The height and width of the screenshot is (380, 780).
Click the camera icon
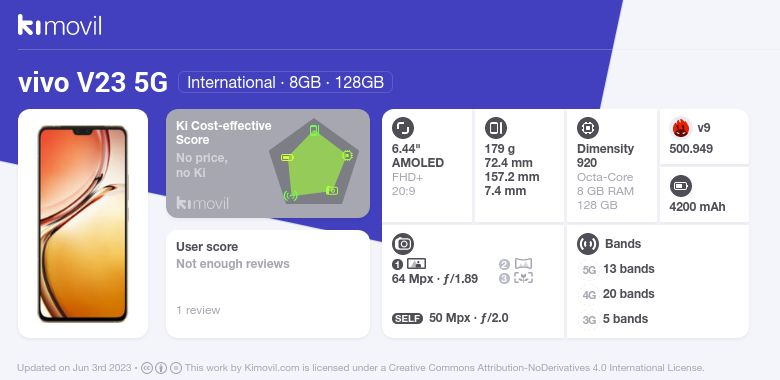pyautogui.click(x=403, y=244)
